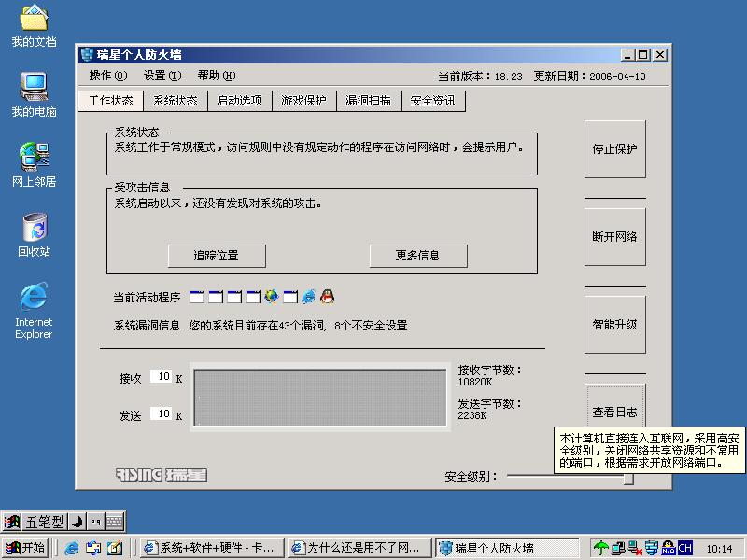Click the IME bar logo icon
This screenshot has height=560, width=747.
coord(12,522)
